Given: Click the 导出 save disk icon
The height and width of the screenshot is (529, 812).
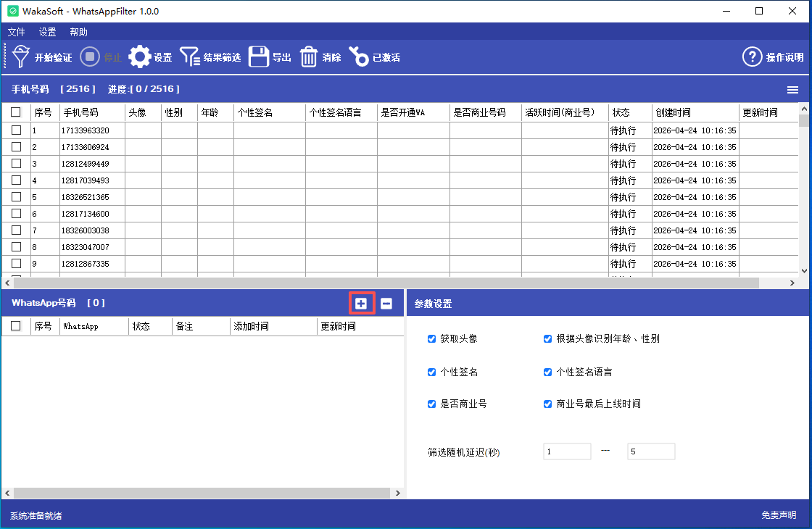Looking at the screenshot, I should 259,57.
